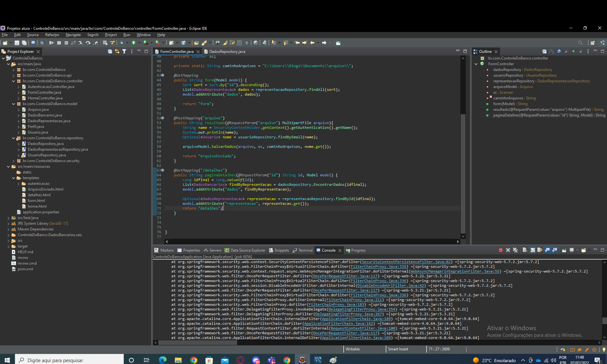
Task: Collapse all nodes in Project Explorer
Action: click(110, 51)
